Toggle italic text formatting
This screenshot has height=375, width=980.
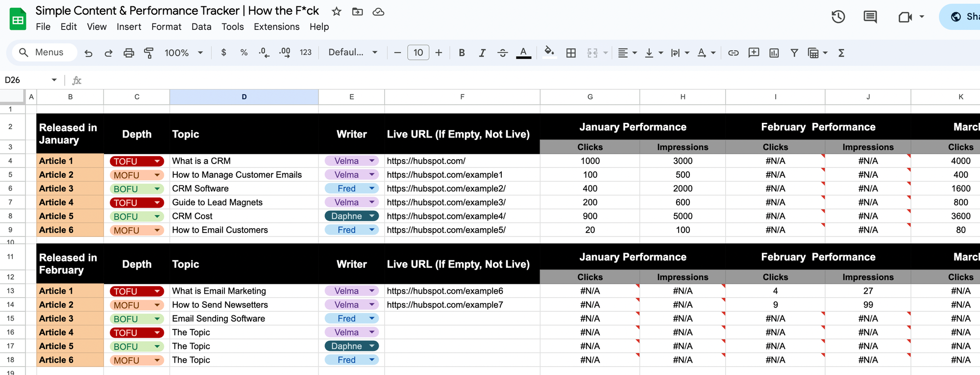pos(482,53)
